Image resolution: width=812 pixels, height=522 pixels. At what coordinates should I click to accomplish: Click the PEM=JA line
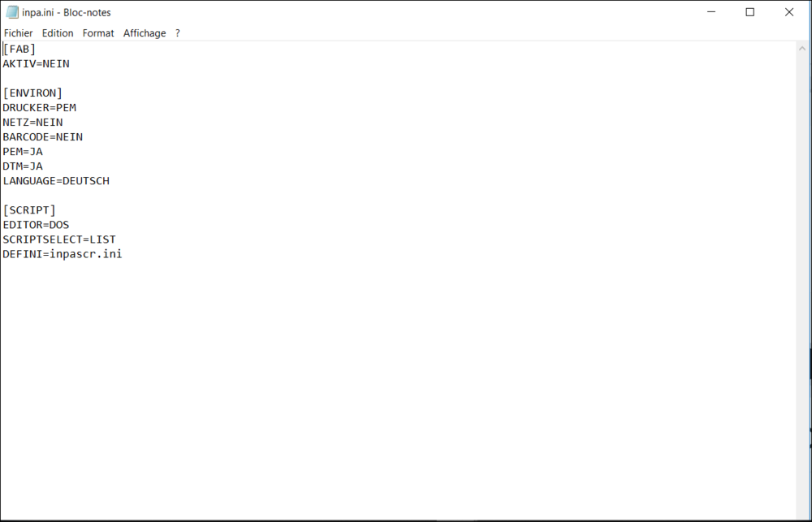(23, 152)
